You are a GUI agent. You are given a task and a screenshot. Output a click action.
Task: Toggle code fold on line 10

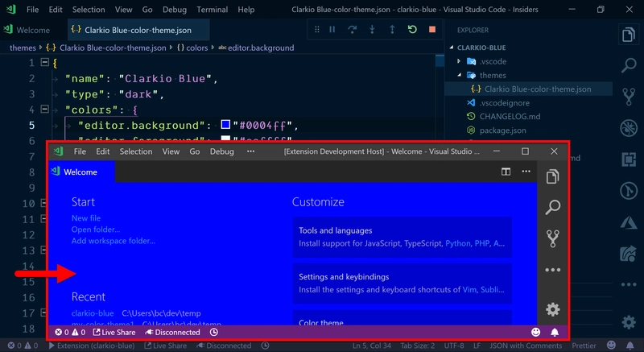pyautogui.click(x=43, y=203)
